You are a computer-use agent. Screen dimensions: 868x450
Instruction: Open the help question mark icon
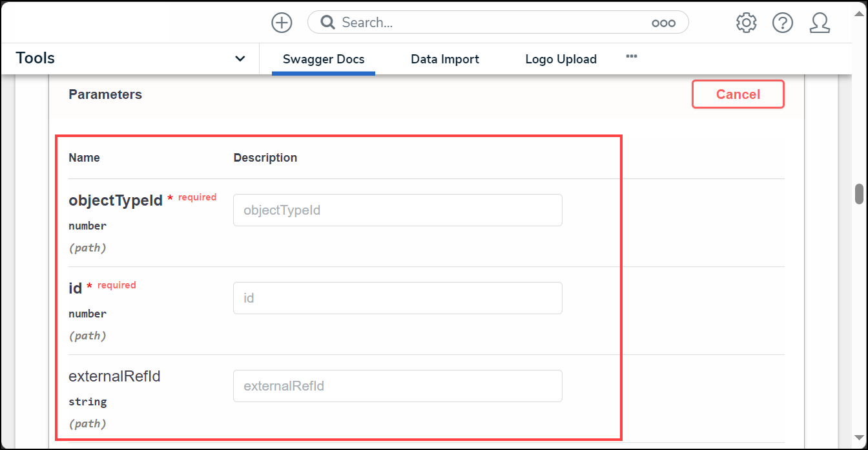[x=783, y=23]
